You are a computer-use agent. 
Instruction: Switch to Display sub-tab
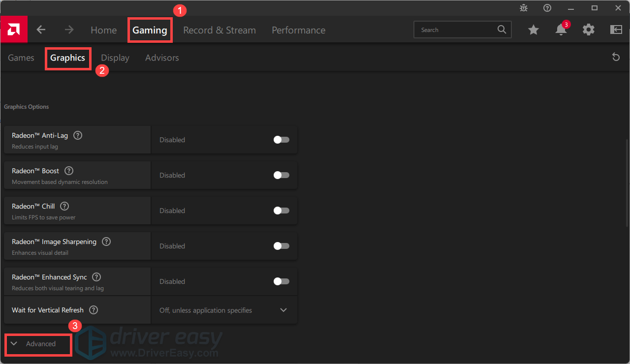115,58
